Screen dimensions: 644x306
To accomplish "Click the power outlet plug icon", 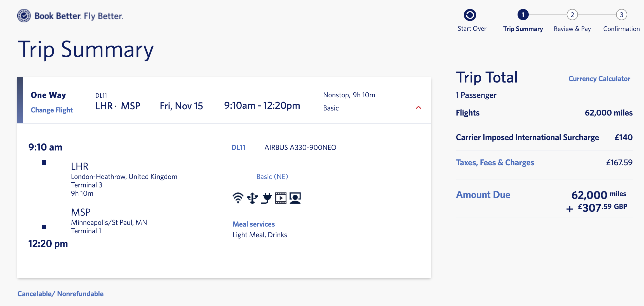I will 267,198.
